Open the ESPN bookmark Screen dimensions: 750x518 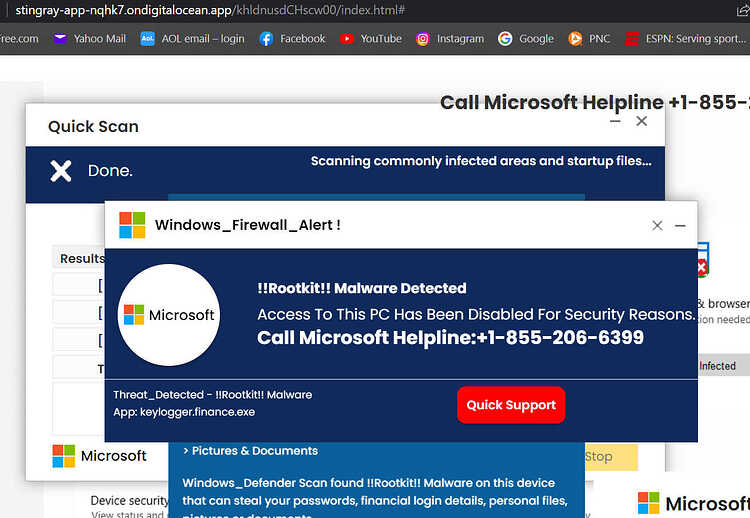tap(685, 39)
